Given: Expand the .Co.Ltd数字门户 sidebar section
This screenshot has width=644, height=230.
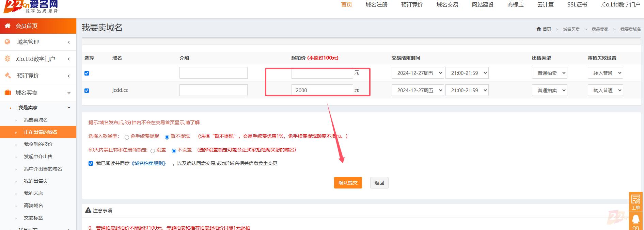Looking at the screenshot, I should [x=69, y=59].
